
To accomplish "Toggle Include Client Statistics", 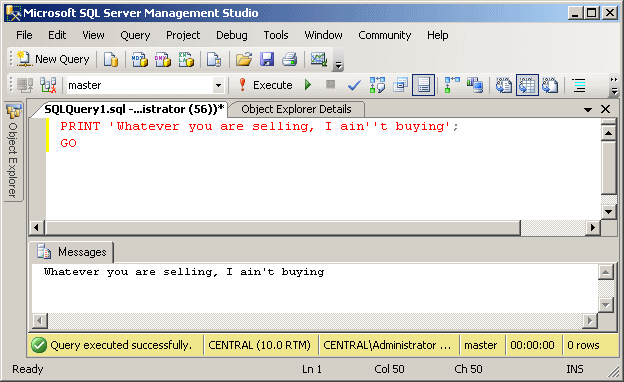I will (475, 85).
